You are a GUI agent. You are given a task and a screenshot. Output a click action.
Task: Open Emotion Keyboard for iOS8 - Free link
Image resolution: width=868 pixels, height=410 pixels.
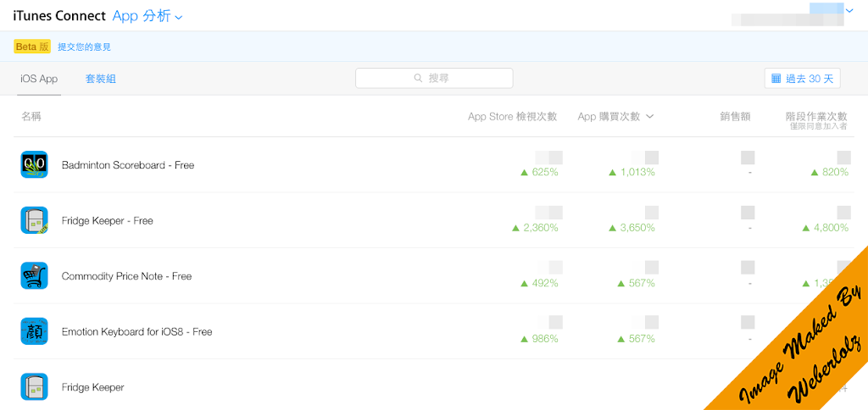136,331
